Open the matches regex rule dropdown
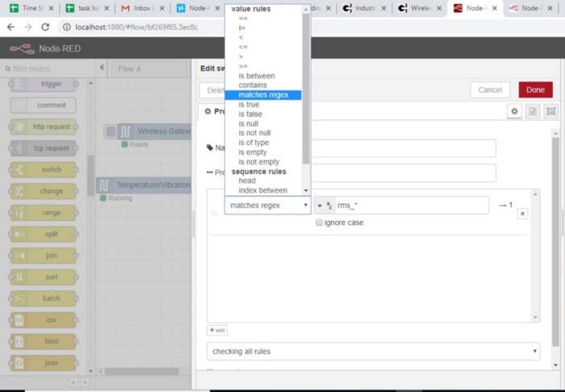This screenshot has width=565, height=392. click(x=267, y=206)
